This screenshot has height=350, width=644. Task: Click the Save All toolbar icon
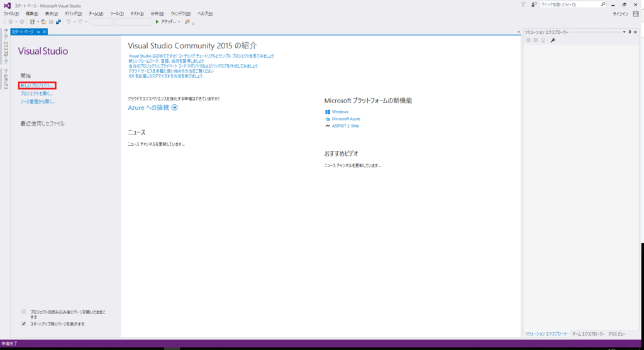coord(58,22)
